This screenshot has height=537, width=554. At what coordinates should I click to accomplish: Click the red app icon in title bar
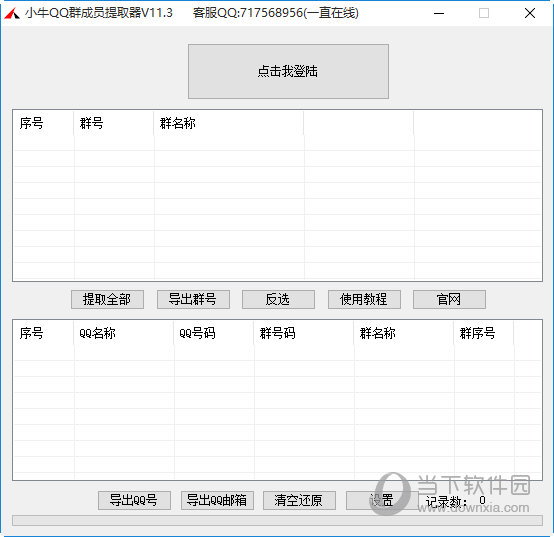pos(12,14)
